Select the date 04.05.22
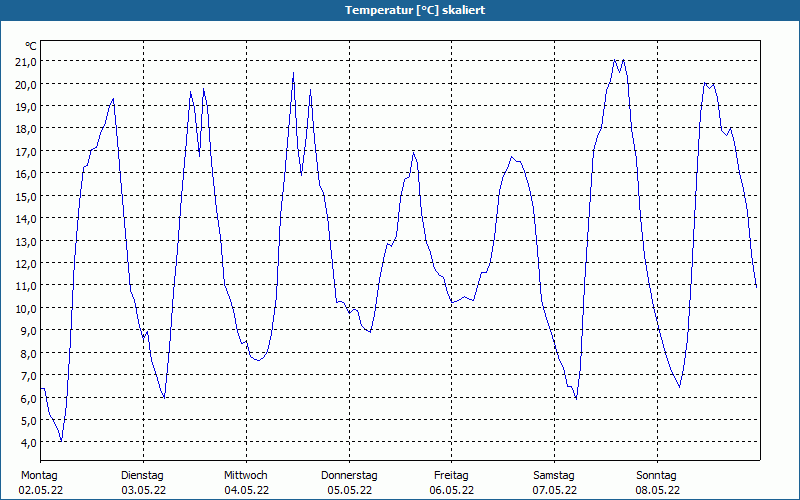The image size is (800, 500). [x=246, y=491]
